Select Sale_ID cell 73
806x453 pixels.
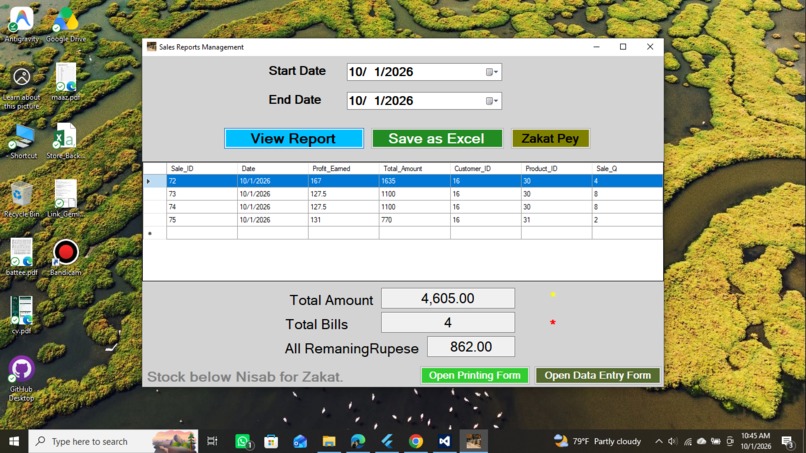coord(202,194)
